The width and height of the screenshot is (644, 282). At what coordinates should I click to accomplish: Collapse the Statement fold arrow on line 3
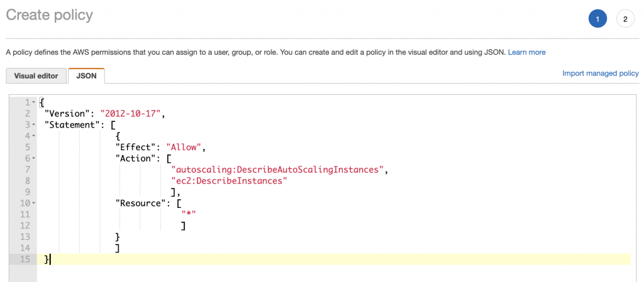point(34,125)
